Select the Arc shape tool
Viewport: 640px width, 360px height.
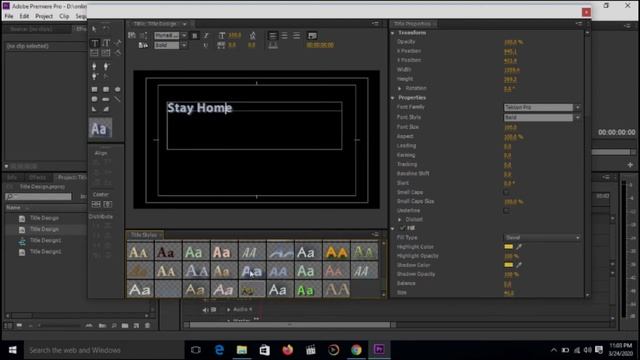106,109
